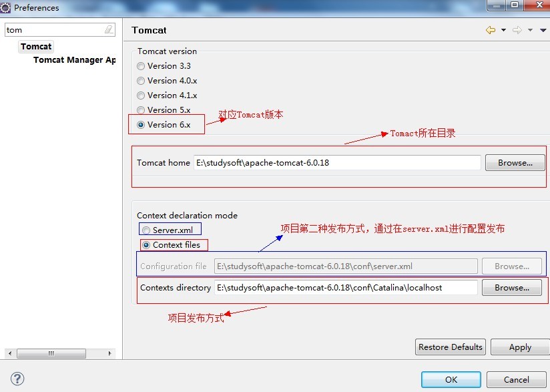Select Tomcat in the preferences tree
Viewport: 550px width, 392px height.
36,46
